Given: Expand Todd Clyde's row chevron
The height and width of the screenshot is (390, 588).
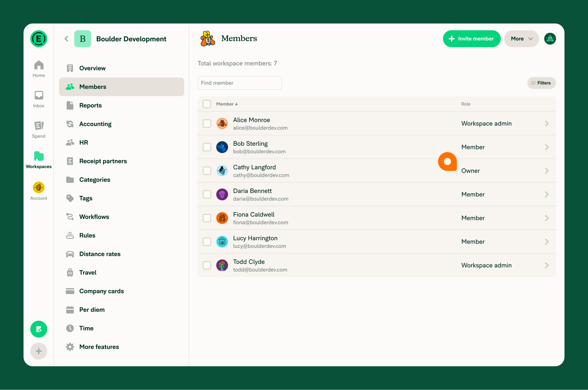Looking at the screenshot, I should point(547,265).
